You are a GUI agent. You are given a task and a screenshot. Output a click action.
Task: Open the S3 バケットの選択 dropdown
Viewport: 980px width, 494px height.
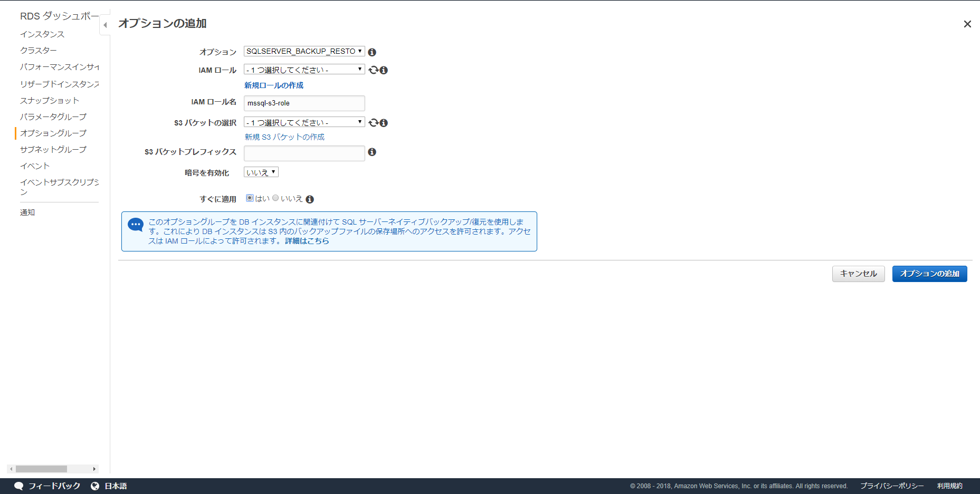304,122
